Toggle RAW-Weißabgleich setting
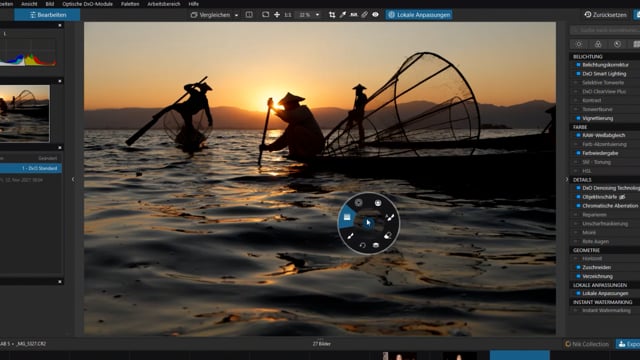Image resolution: width=640 pixels, height=360 pixels. [x=578, y=135]
